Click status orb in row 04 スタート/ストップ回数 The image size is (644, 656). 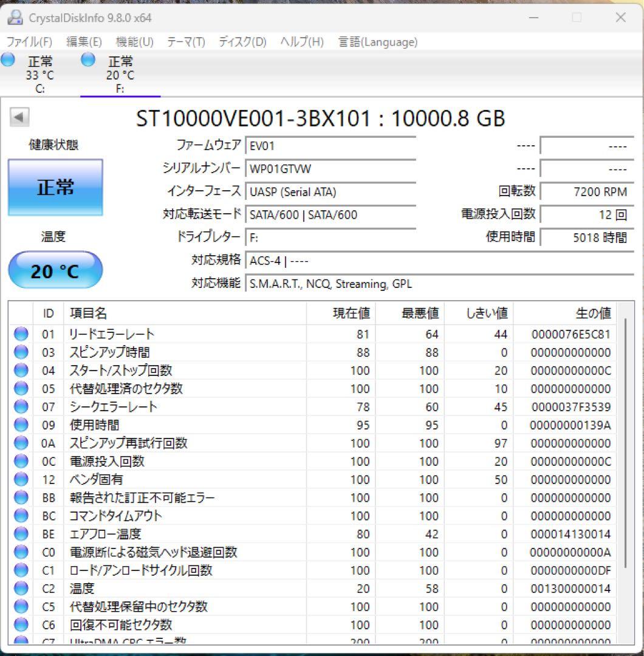[21, 371]
